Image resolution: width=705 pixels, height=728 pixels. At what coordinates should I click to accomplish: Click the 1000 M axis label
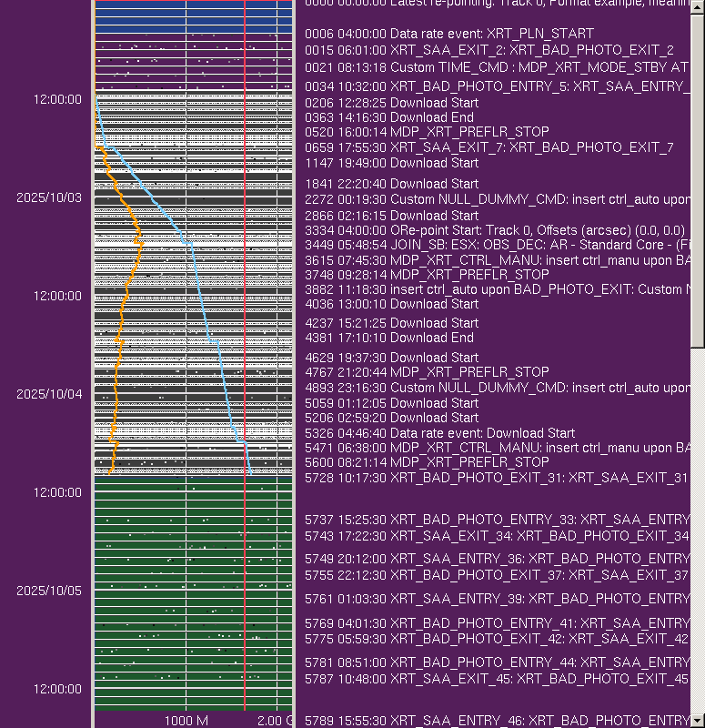pos(186,721)
